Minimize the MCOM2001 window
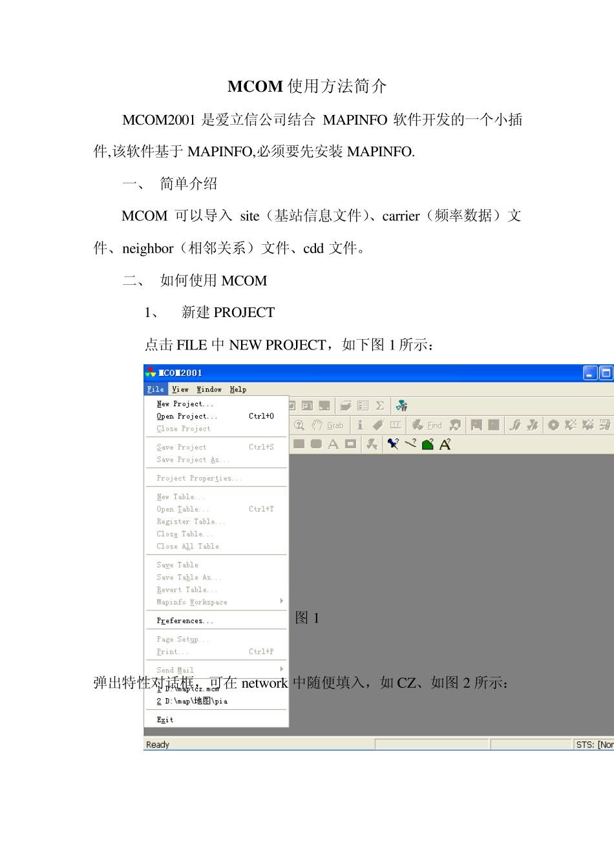Image resolution: width=614 pixels, height=868 pixels. pyautogui.click(x=590, y=373)
